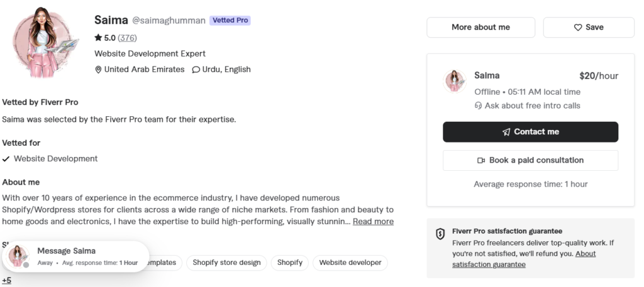The width and height of the screenshot is (644, 287).
Task: Click the Vetted Pro badge
Action: [x=230, y=21]
